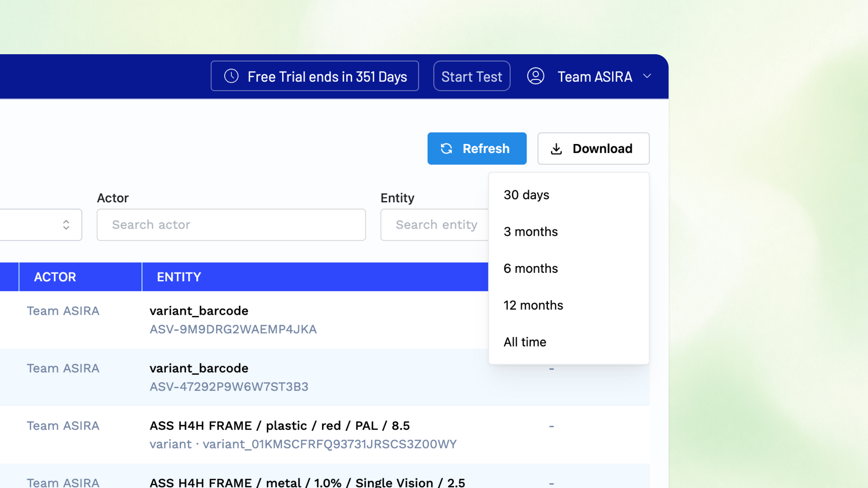The width and height of the screenshot is (868, 488).
Task: Select the 12 months option
Action: coord(569,305)
